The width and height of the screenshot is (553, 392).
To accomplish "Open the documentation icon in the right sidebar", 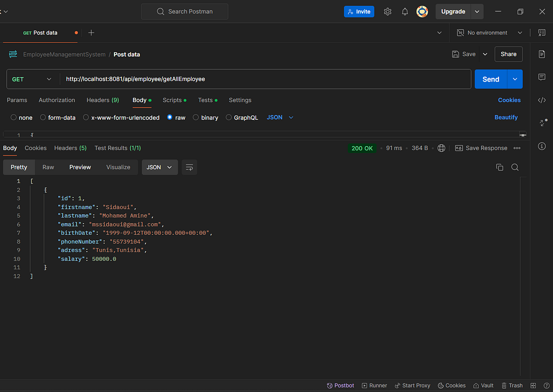I will coord(542,54).
